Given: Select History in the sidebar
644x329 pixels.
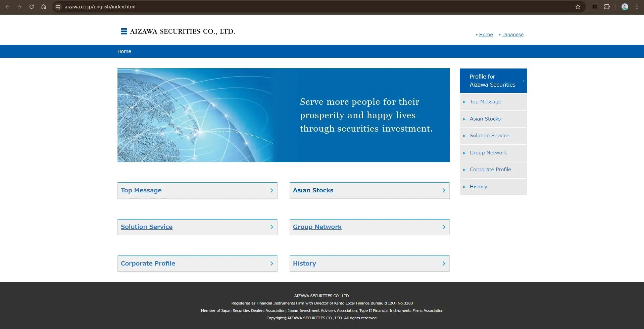Looking at the screenshot, I should [493, 187].
